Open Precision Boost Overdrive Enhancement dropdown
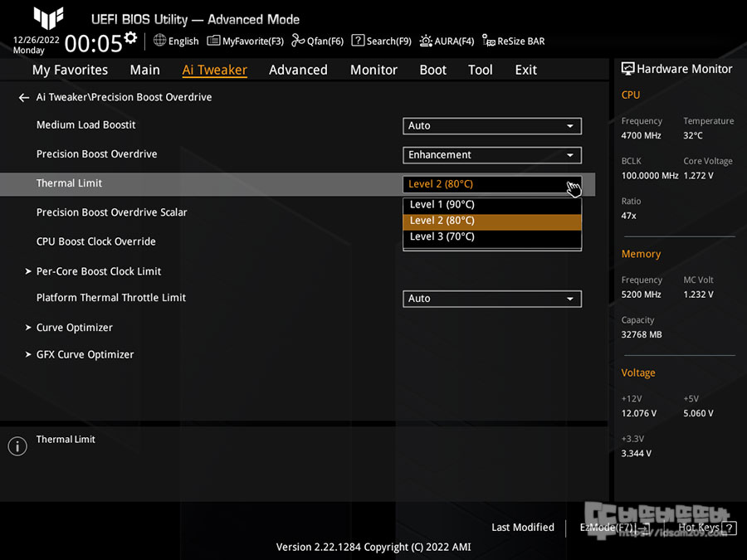Viewport: 747px width, 560px height. 492,155
